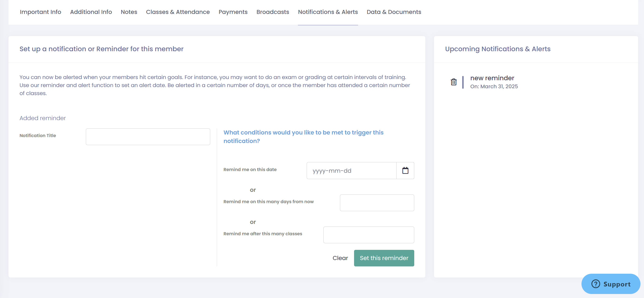Viewport: 644px width, 298px height.
Task: Open Data & Documents tab
Action: pyautogui.click(x=394, y=12)
